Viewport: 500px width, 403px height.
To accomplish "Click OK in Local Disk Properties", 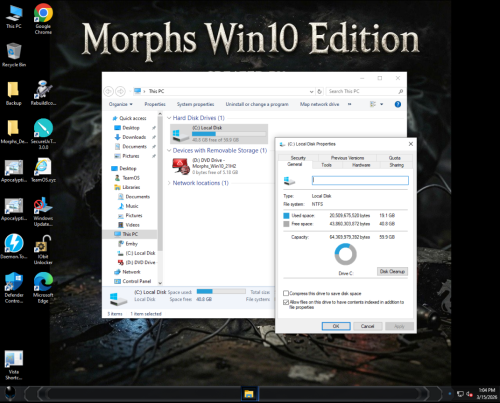I will [336, 326].
